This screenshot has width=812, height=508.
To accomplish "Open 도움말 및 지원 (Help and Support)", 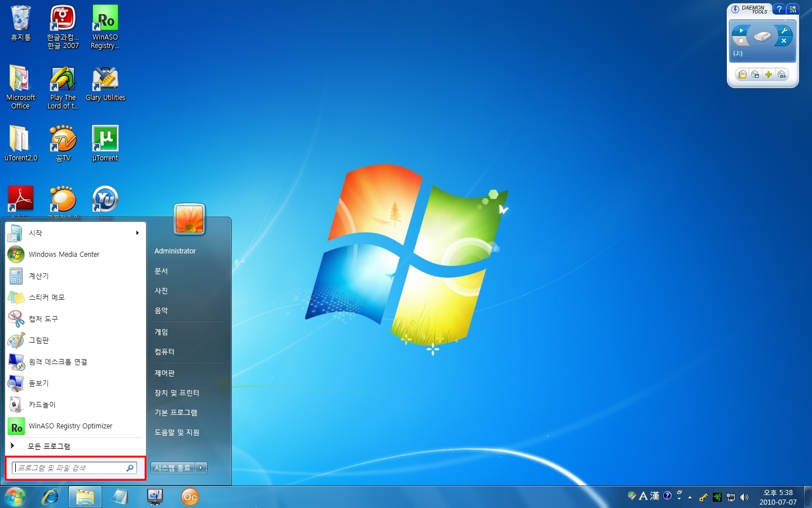I will 189,432.
